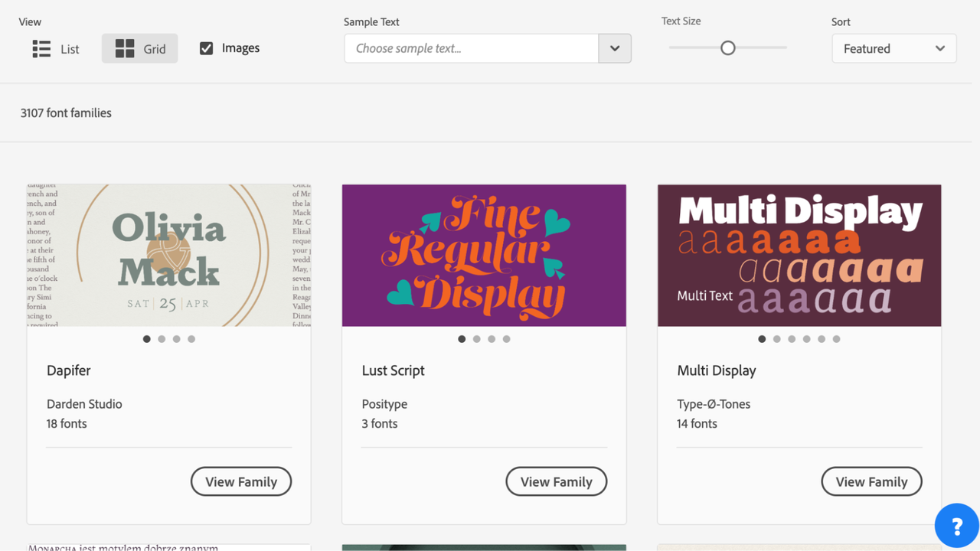Switch to List view icon

click(41, 49)
